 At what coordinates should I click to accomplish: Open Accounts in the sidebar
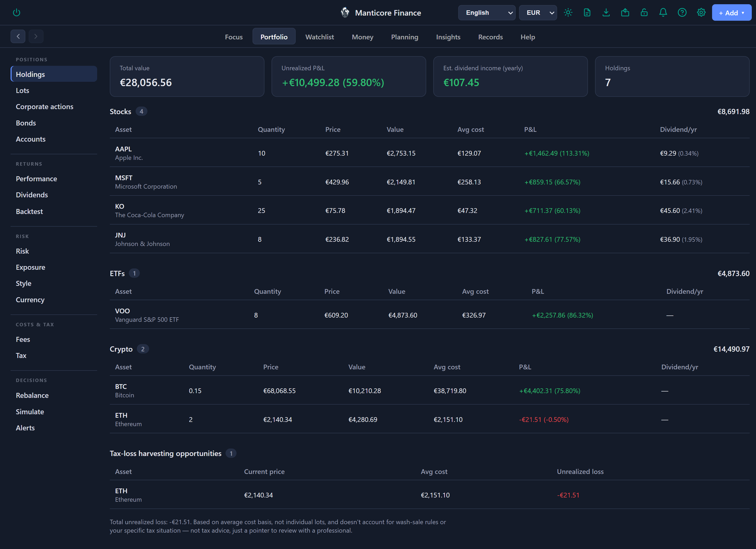point(54,139)
